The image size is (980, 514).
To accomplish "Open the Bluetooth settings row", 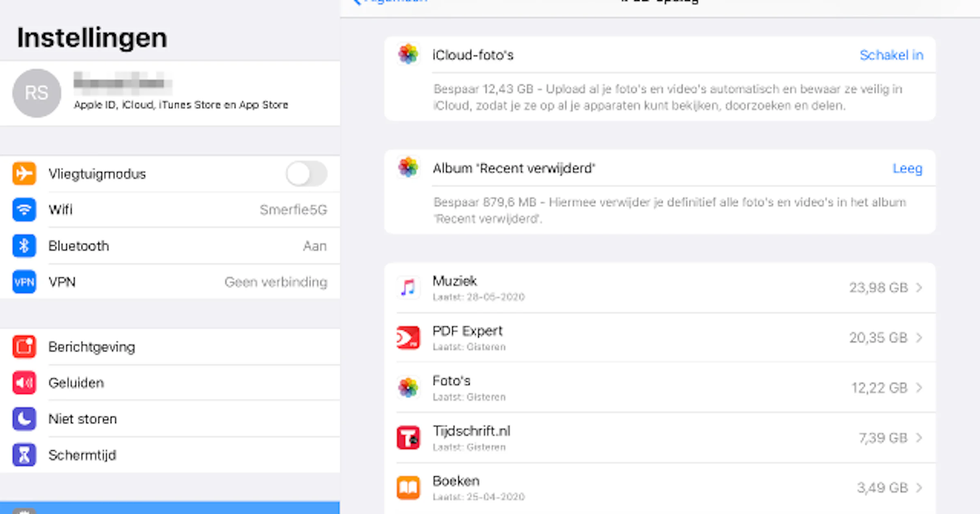I will (170, 246).
